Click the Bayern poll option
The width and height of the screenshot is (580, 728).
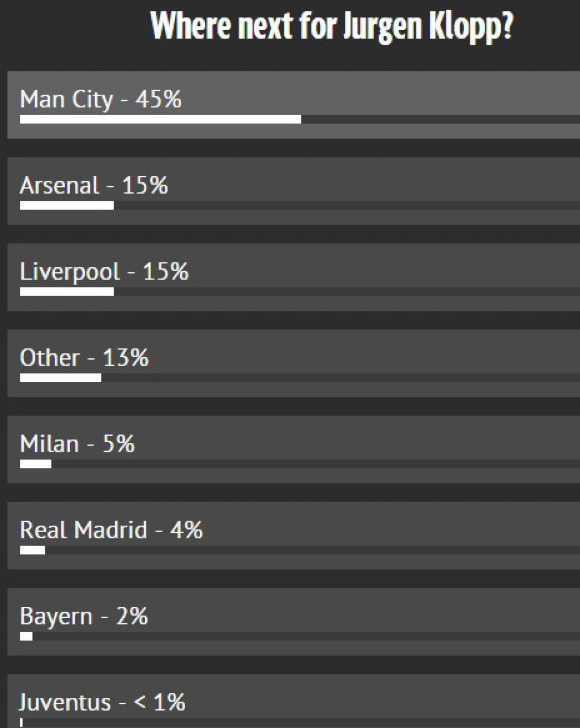[293, 622]
